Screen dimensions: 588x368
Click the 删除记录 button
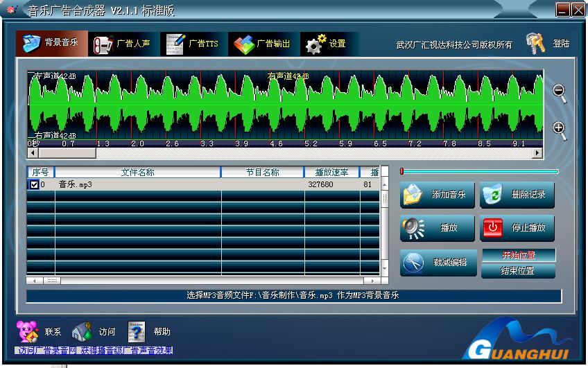pyautogui.click(x=517, y=195)
